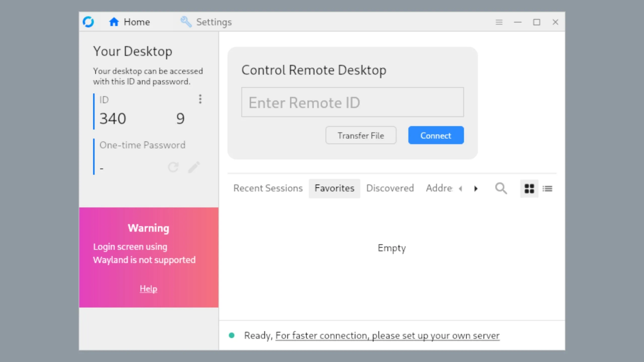This screenshot has height=362, width=644.
Task: Select the Favorites tab
Action: coord(334,188)
